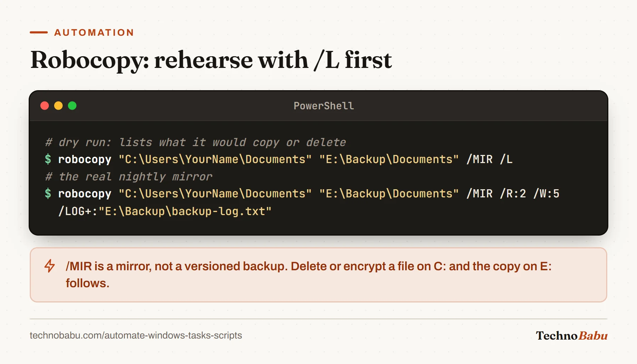Click the yellow minimize dot in PowerShell window
Screen dimensions: 637x364
coord(58,106)
